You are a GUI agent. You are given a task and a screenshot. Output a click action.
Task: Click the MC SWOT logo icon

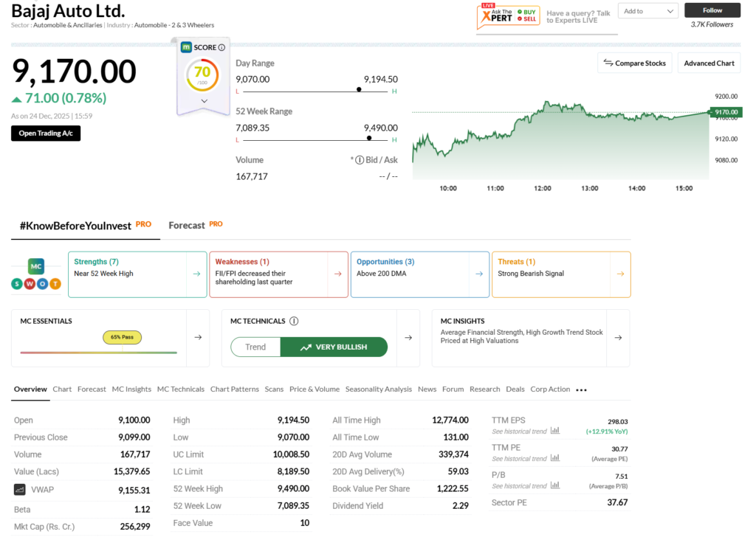[x=35, y=274]
